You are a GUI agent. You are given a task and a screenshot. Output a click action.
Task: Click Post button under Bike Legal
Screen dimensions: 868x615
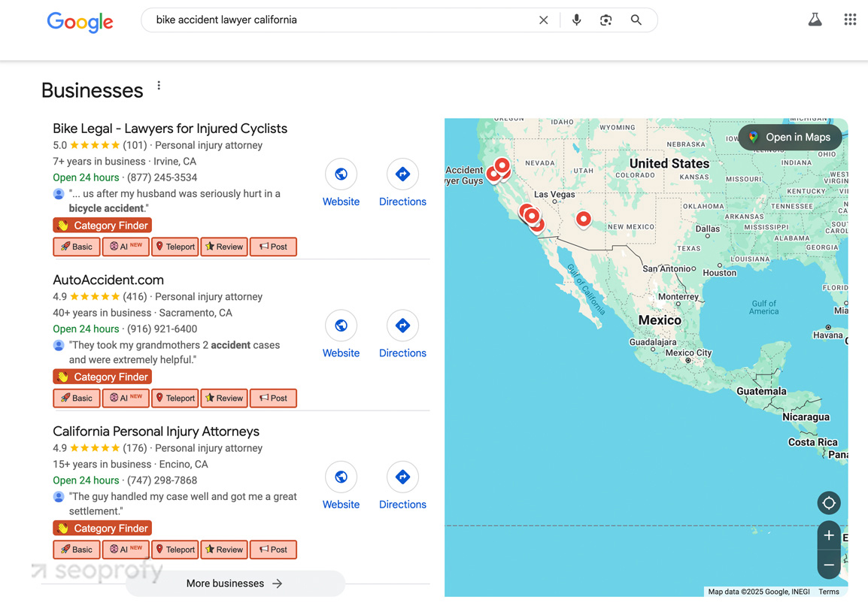(274, 247)
